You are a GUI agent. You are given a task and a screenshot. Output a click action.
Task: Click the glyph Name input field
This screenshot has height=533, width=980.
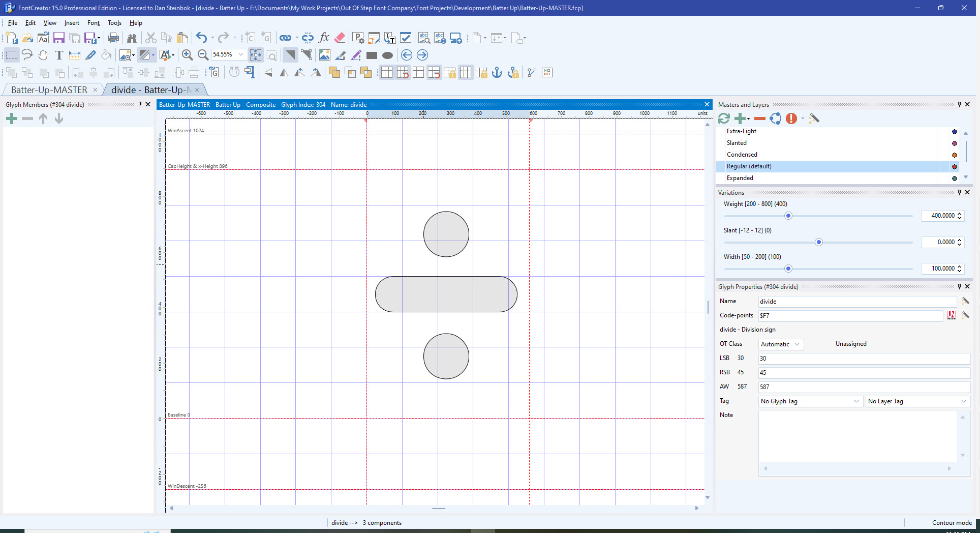[x=857, y=302]
